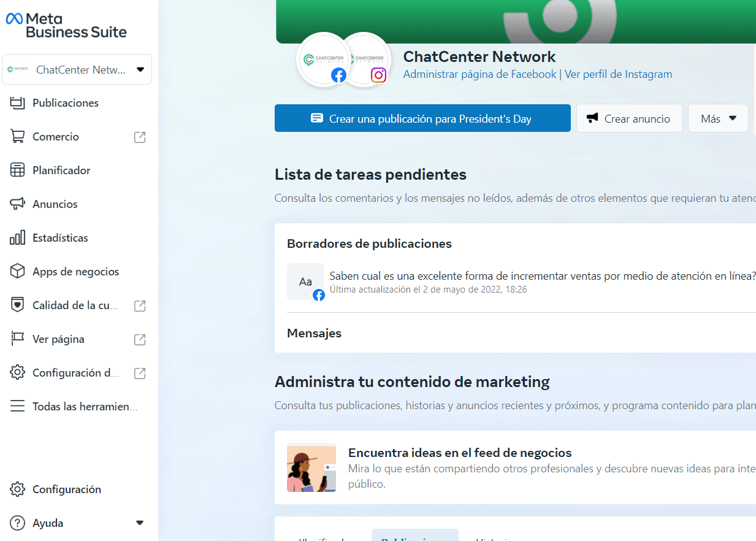Open the Ver página flag icon

(17, 339)
